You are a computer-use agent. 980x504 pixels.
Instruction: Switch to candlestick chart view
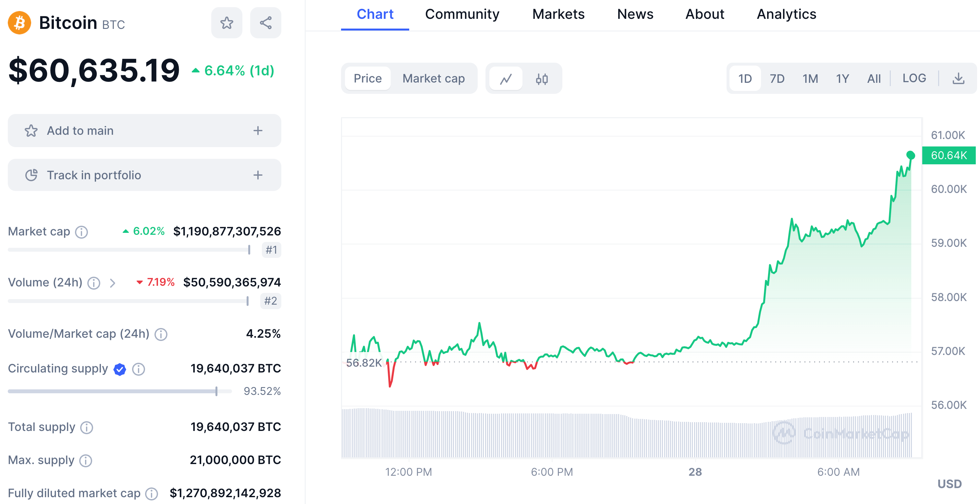(x=542, y=79)
